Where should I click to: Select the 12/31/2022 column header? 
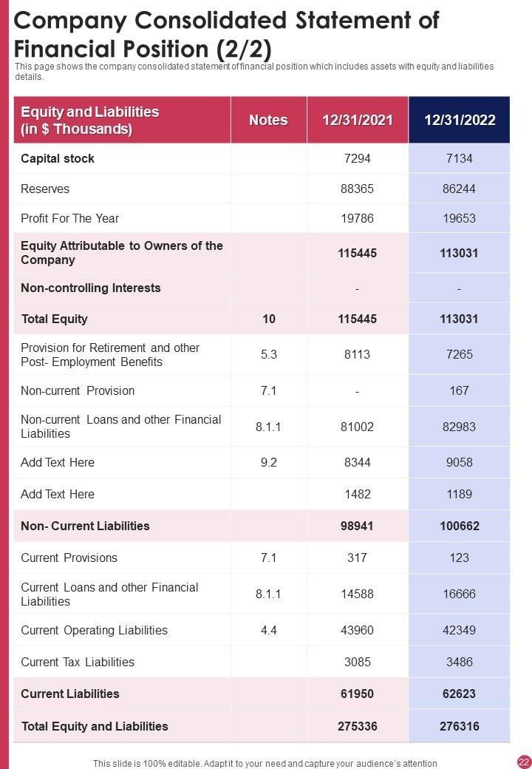pyautogui.click(x=459, y=120)
